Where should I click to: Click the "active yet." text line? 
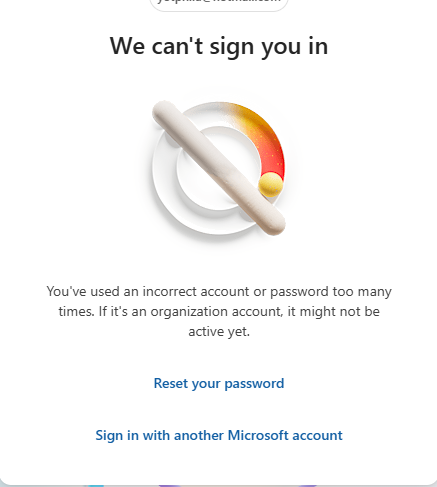pyautogui.click(x=219, y=331)
